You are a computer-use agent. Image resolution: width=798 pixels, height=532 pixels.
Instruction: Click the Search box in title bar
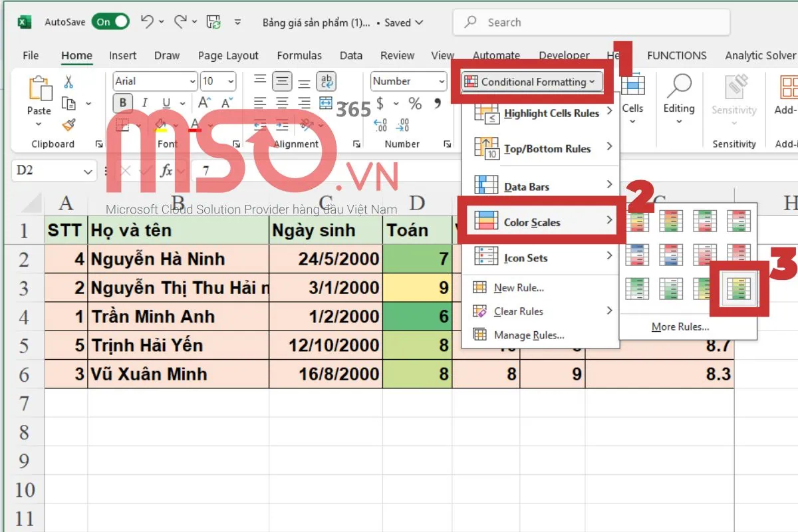coord(591,22)
